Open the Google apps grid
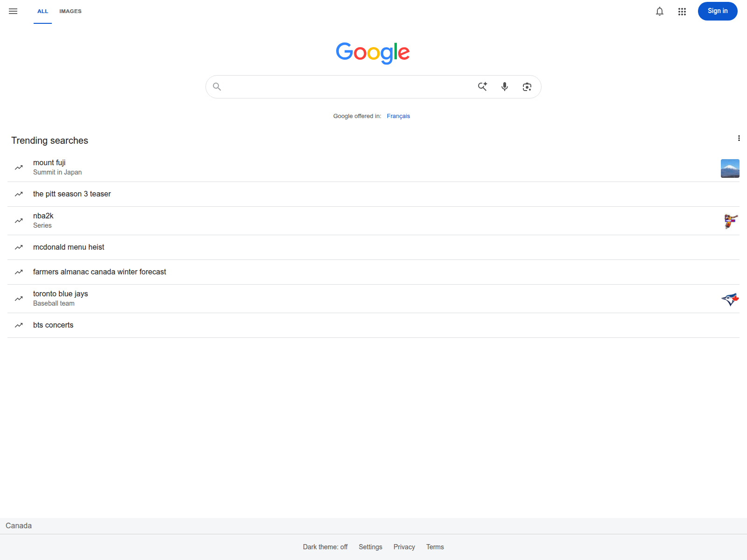747x560 pixels. (682, 11)
